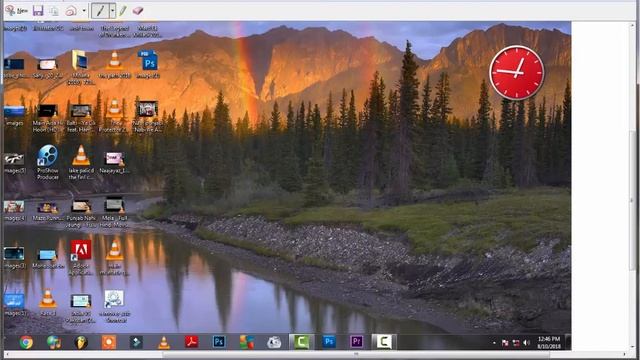
Task: Click the FL Studio fruit taskbar icon
Action: click(x=81, y=342)
